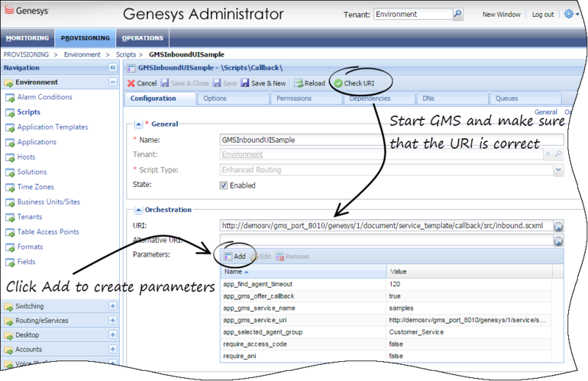The image size is (588, 381).
Task: Click the Cancel toolbar button
Action: 142,83
